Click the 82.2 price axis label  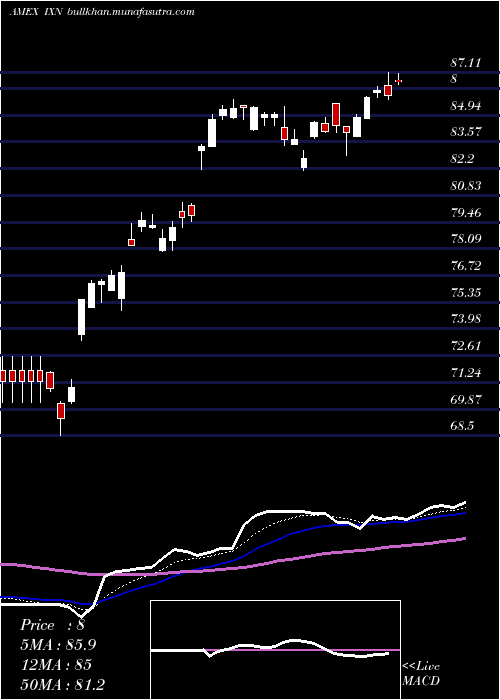click(462, 159)
